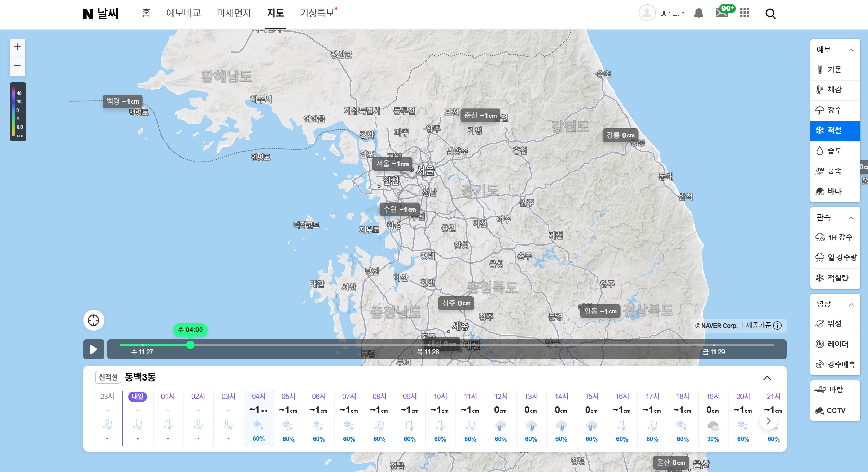Collapse the 동백3동 hourly forecast panel
Screen dimensions: 868x472
pyautogui.click(x=767, y=378)
